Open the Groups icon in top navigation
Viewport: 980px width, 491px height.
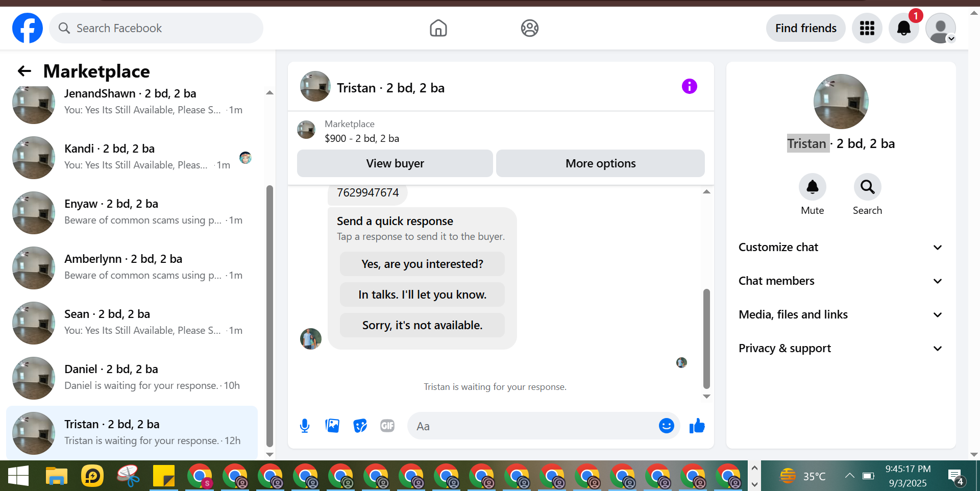point(530,28)
